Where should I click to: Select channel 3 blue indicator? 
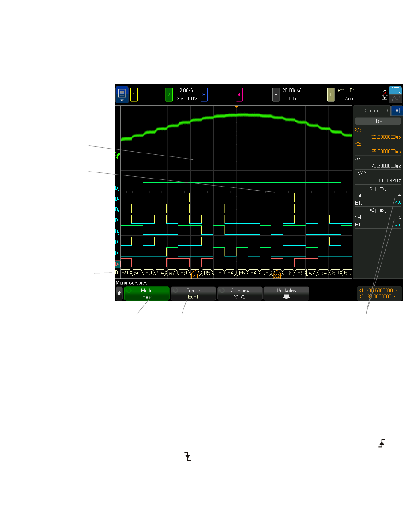[204, 95]
